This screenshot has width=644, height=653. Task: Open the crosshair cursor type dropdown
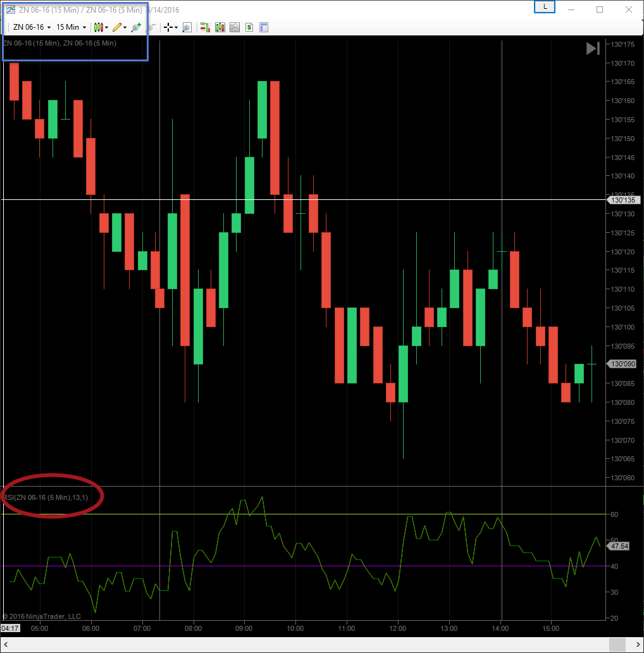point(171,27)
